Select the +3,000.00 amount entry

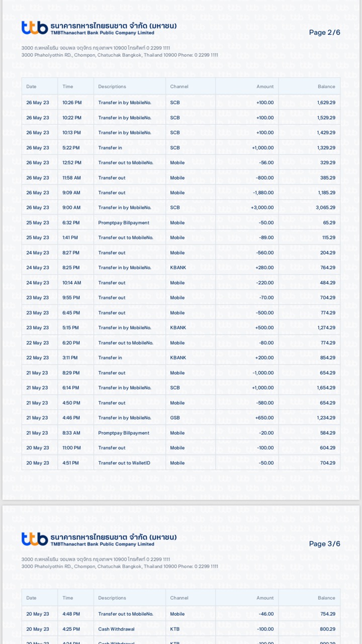pyautogui.click(x=262, y=208)
